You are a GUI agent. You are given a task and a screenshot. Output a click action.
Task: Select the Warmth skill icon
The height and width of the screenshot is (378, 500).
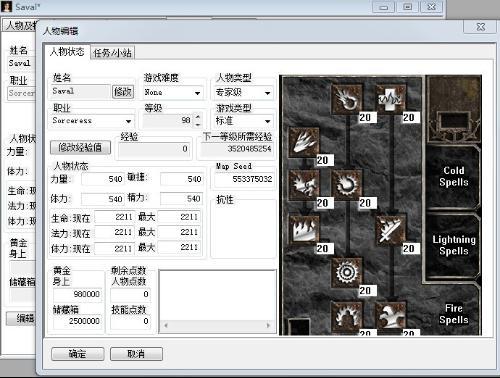[391, 99]
